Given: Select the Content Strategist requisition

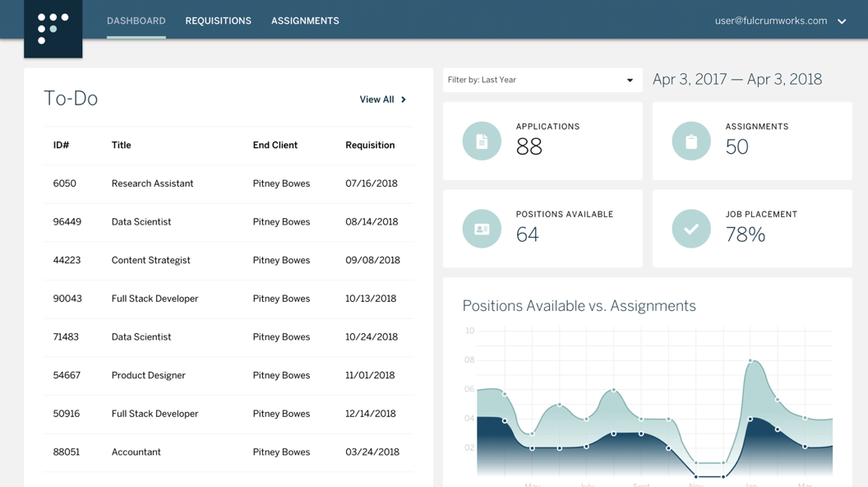Looking at the screenshot, I should [150, 260].
